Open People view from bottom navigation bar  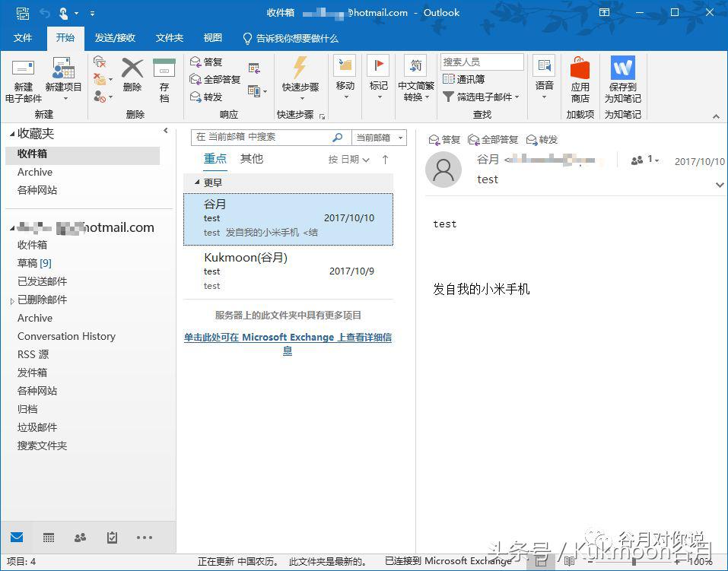click(x=80, y=538)
